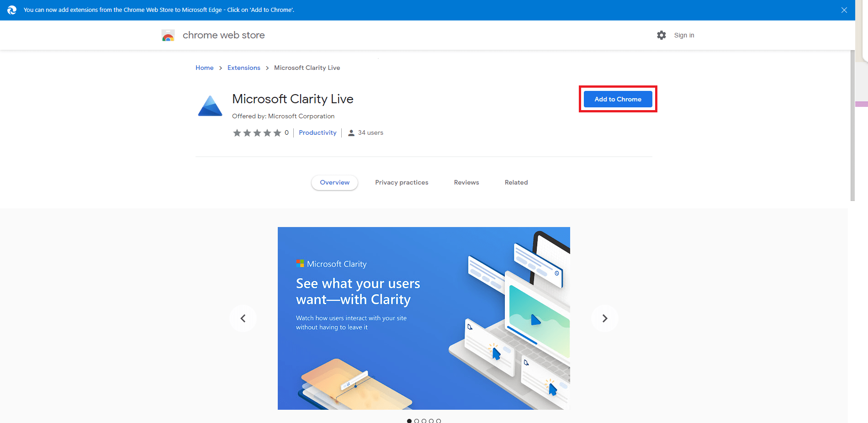Click the users person icon
Image resolution: width=868 pixels, height=423 pixels.
[351, 133]
